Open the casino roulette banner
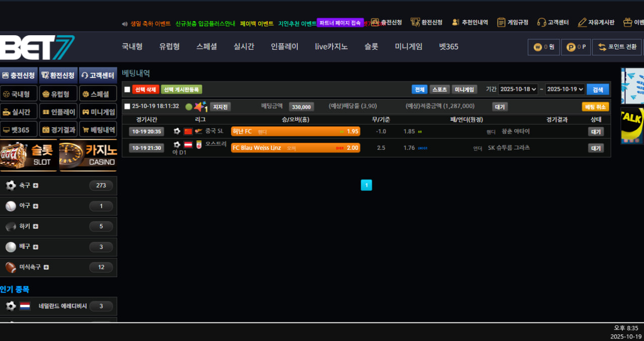The width and height of the screenshot is (644, 341). pyautogui.click(x=88, y=155)
